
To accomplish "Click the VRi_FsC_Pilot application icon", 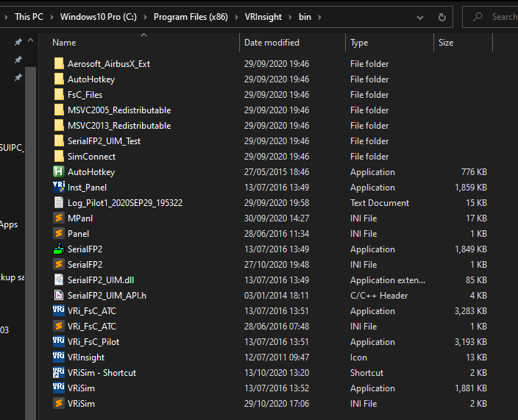I will [59, 341].
